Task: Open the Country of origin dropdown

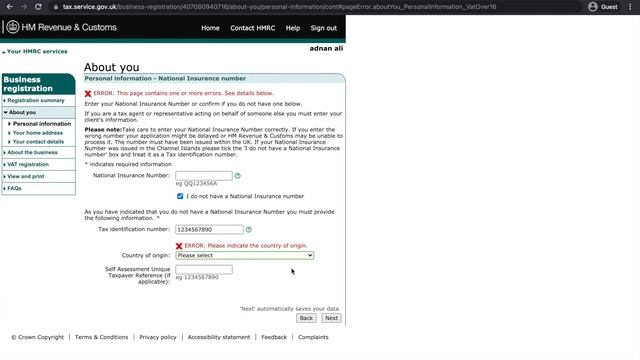Action: click(244, 256)
